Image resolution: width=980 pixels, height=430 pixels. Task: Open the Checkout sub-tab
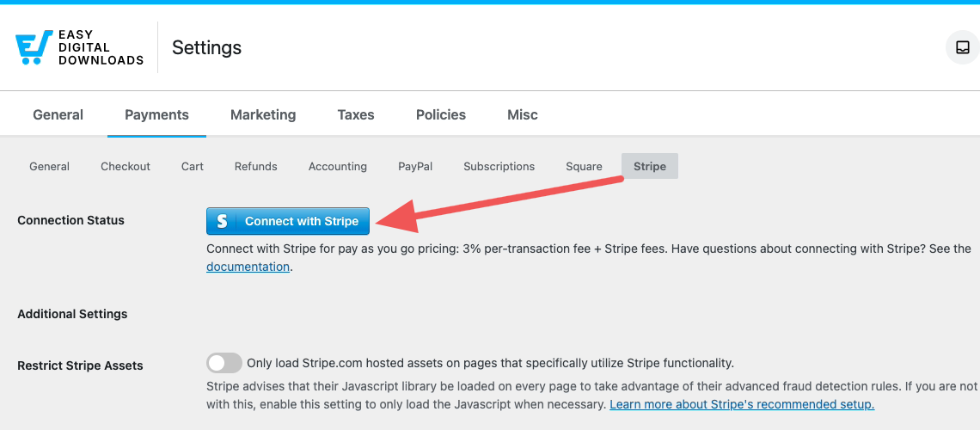[126, 166]
